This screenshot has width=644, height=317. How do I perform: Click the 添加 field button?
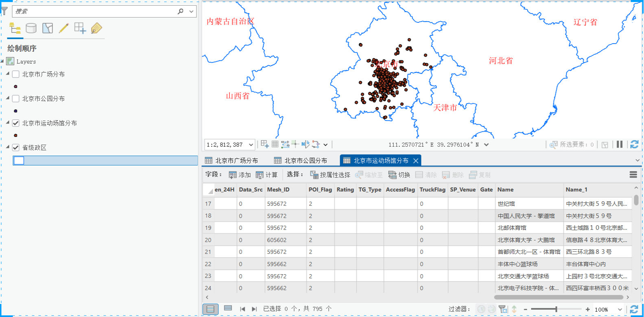(240, 175)
